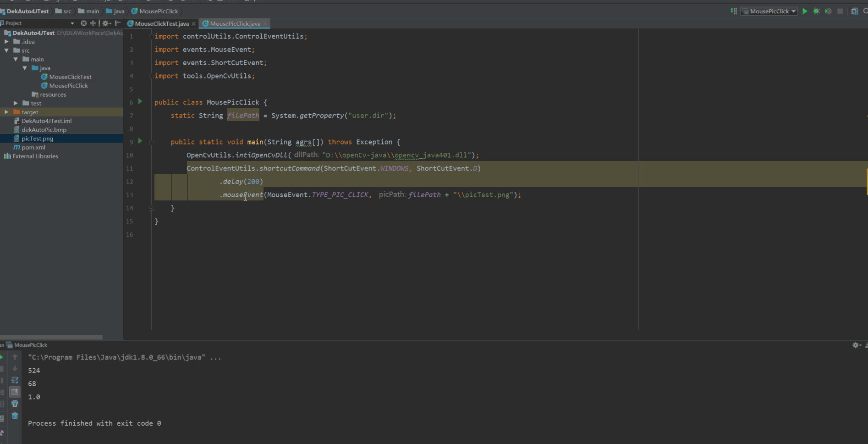The image size is (868, 444).
Task: Click TYPE_PIC_CLICK constant on line 13
Action: [x=340, y=195]
